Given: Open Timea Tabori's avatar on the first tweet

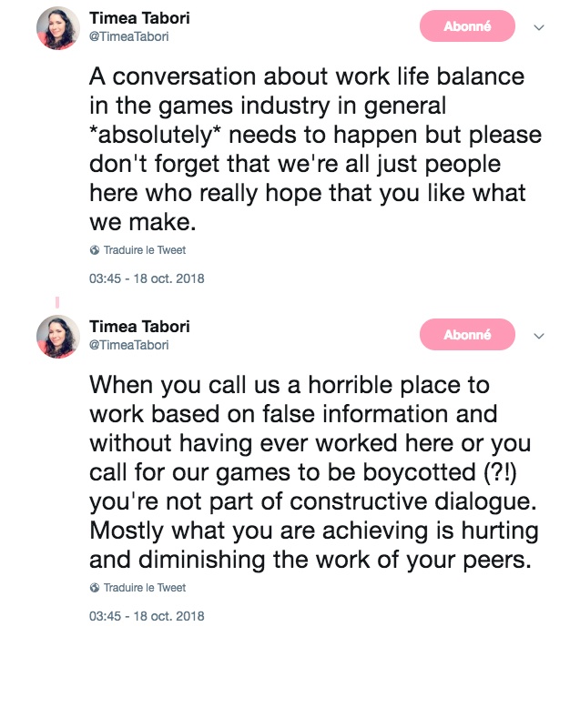Looking at the screenshot, I should (58, 29).
